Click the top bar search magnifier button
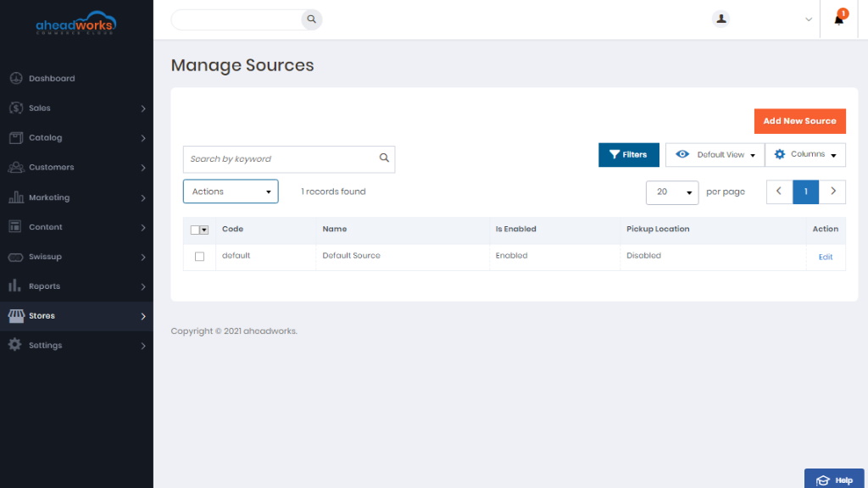The height and width of the screenshot is (488, 868). click(312, 19)
